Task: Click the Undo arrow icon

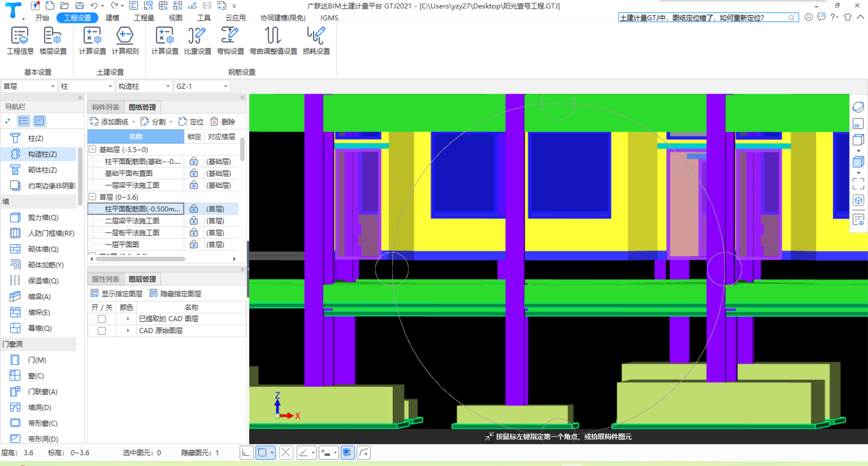Action: 94,6
